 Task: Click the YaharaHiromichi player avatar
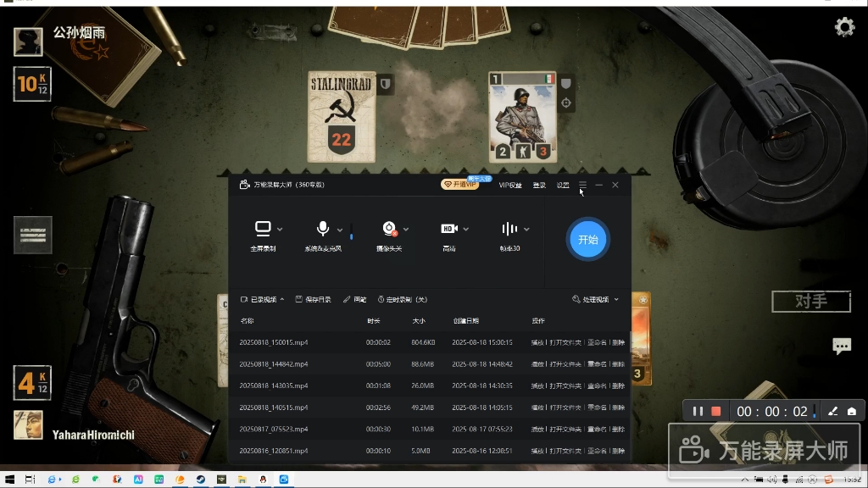tap(28, 425)
